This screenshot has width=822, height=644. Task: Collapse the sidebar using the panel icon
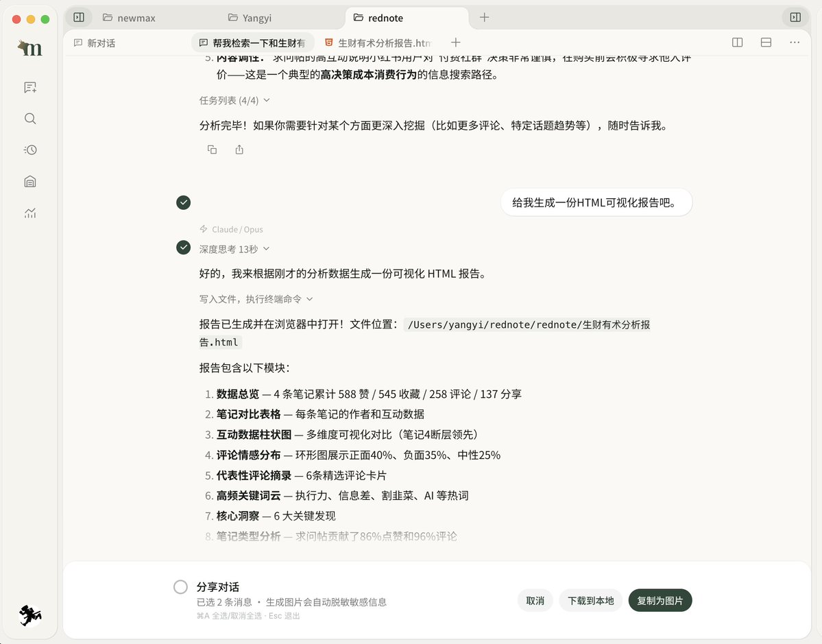point(77,16)
